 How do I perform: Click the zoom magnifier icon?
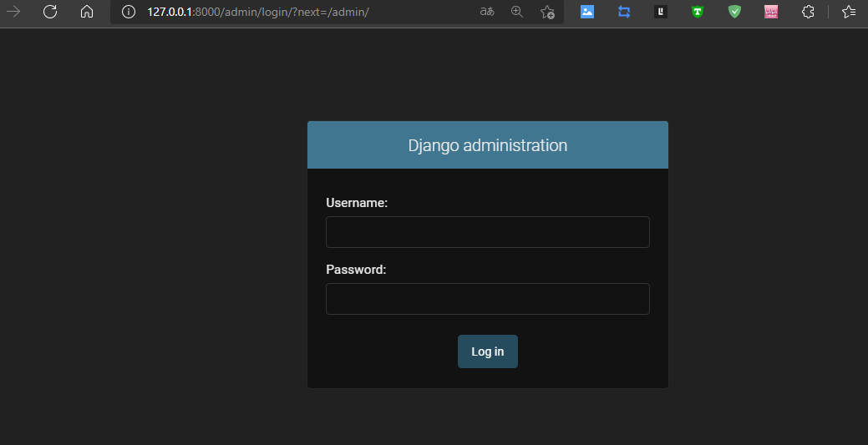pos(517,12)
